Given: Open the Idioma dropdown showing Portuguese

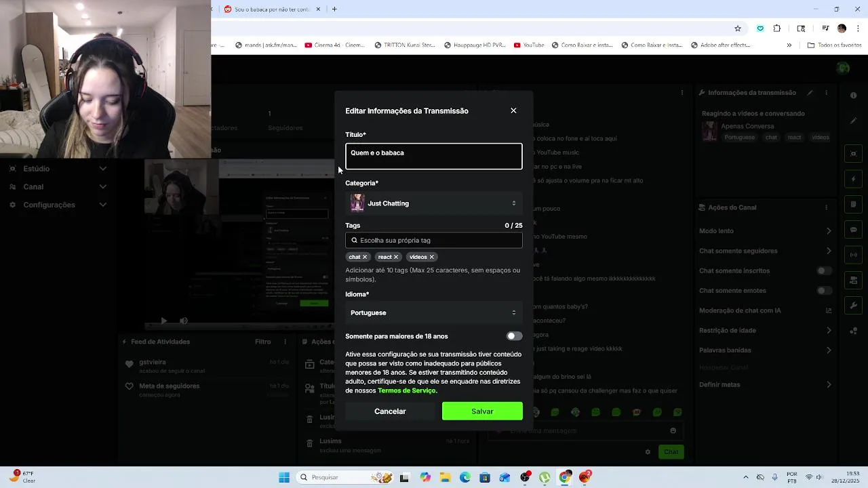Looking at the screenshot, I should pyautogui.click(x=434, y=312).
